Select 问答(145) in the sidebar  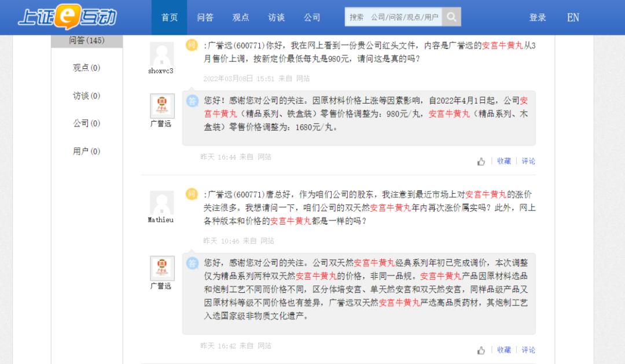[x=87, y=41]
